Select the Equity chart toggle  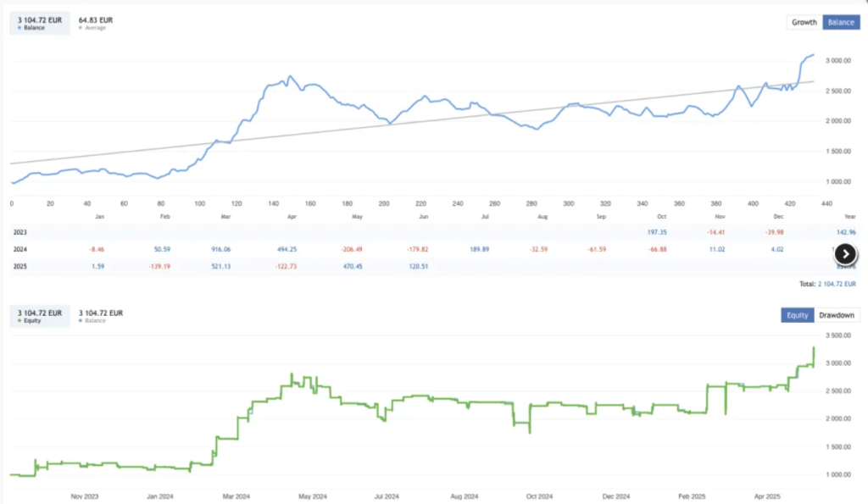point(797,314)
